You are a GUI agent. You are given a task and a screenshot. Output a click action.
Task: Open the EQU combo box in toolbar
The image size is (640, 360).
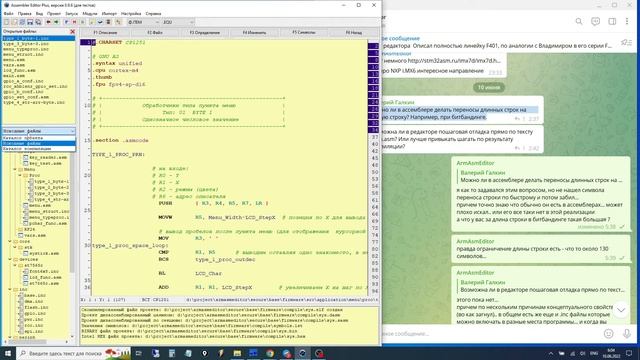178,22
